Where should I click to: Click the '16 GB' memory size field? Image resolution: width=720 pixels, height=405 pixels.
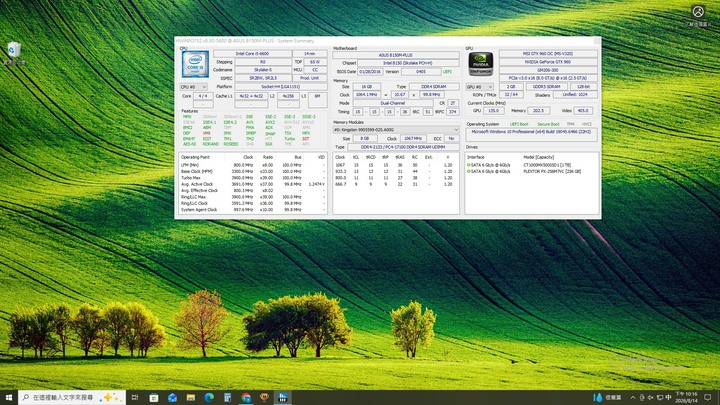[366, 87]
